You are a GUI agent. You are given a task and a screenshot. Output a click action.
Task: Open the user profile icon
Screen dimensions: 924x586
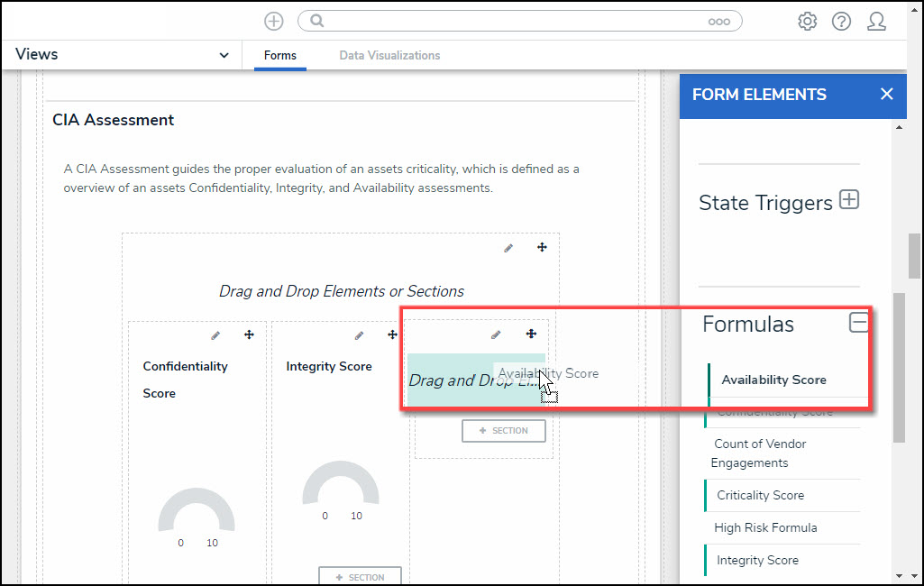click(x=876, y=22)
